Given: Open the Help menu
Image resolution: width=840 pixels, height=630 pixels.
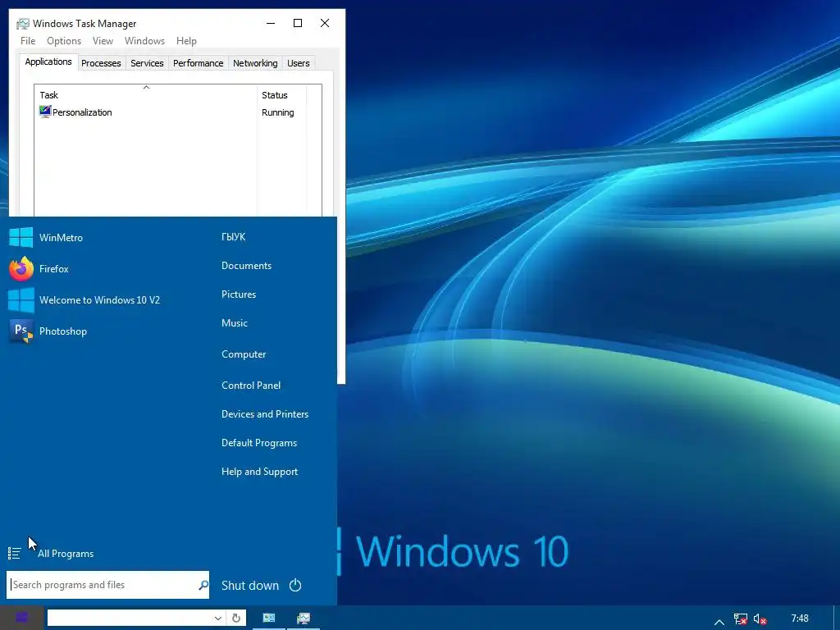Looking at the screenshot, I should pyautogui.click(x=186, y=41).
